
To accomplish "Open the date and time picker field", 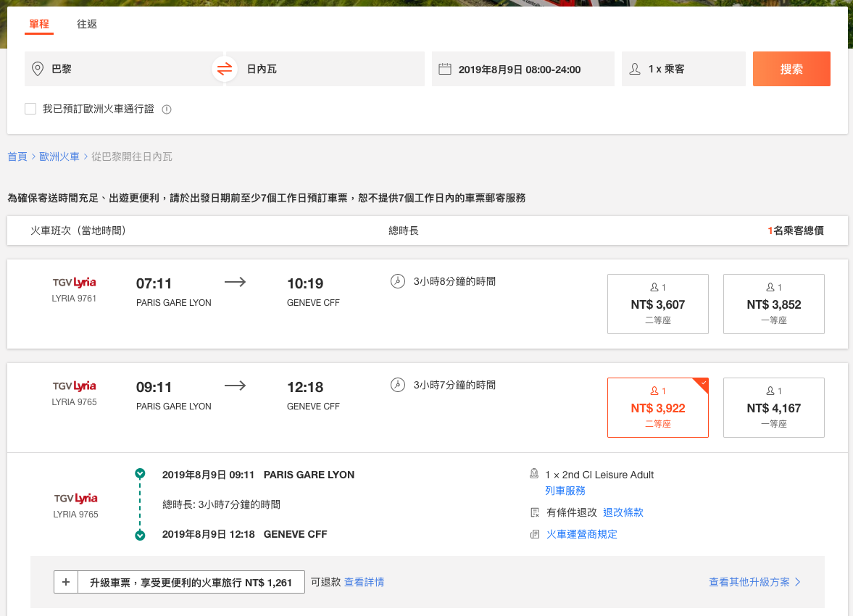I will pyautogui.click(x=523, y=69).
